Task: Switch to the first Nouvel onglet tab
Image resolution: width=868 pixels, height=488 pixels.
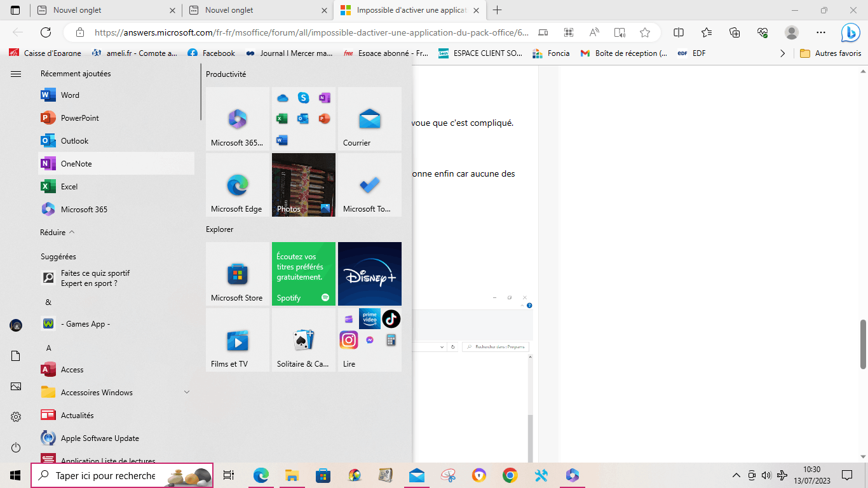Action: pos(105,10)
